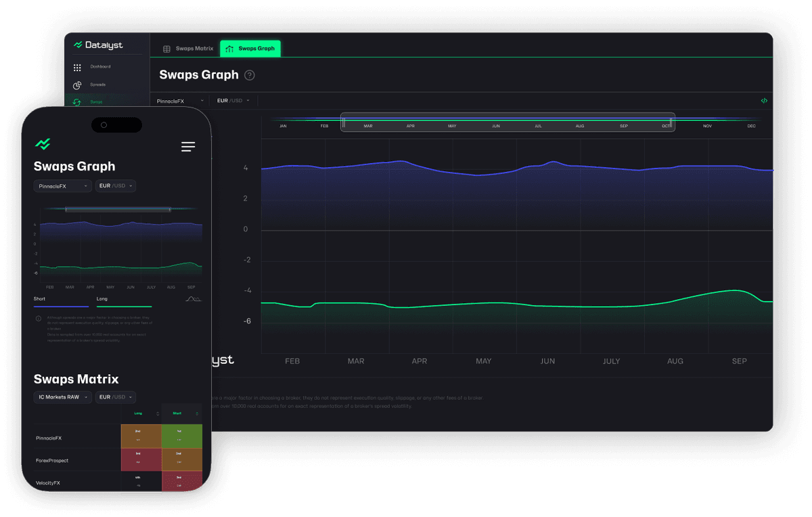Click the Datalyst logo icon

tap(78, 45)
